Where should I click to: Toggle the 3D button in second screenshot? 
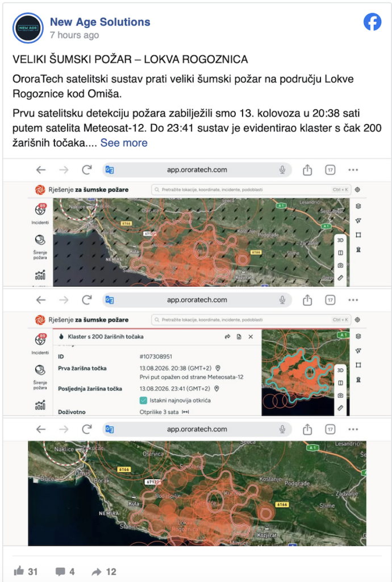pos(340,371)
